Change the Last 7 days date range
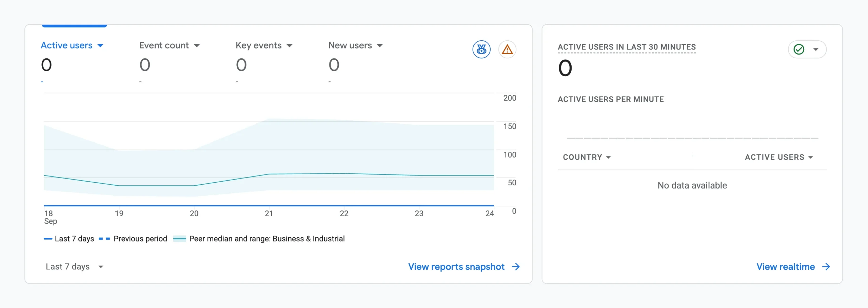This screenshot has width=868, height=308. tap(75, 267)
